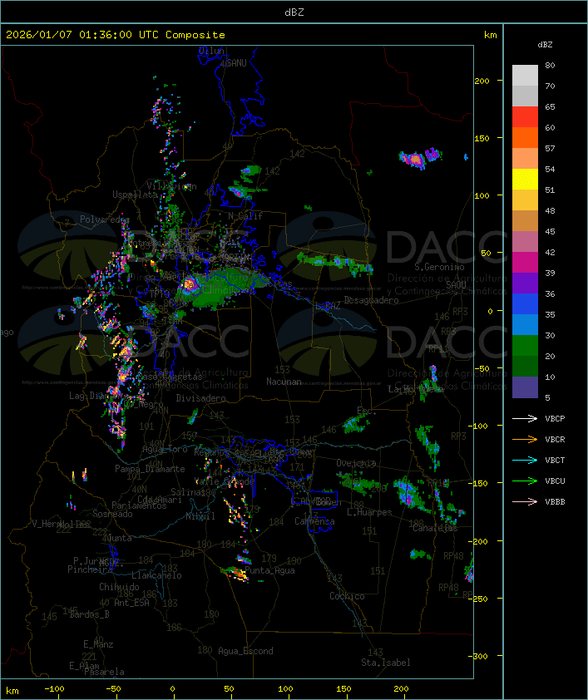Click the Punta_Agua place label
The image size is (588, 700).
(x=270, y=570)
